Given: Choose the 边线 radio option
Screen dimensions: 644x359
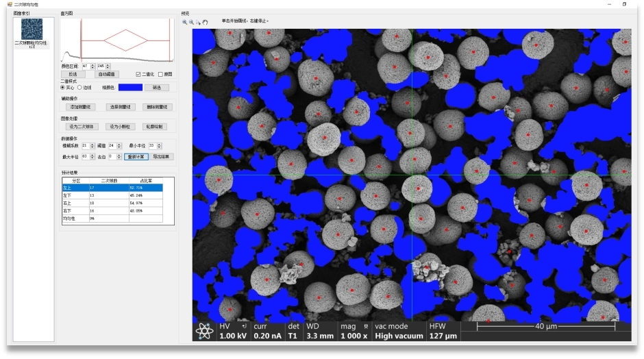Looking at the screenshot, I should pos(79,87).
